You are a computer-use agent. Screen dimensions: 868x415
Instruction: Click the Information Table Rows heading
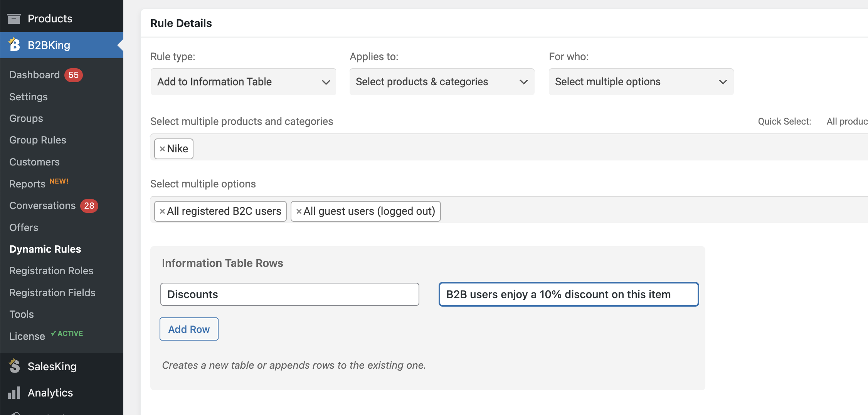point(222,263)
